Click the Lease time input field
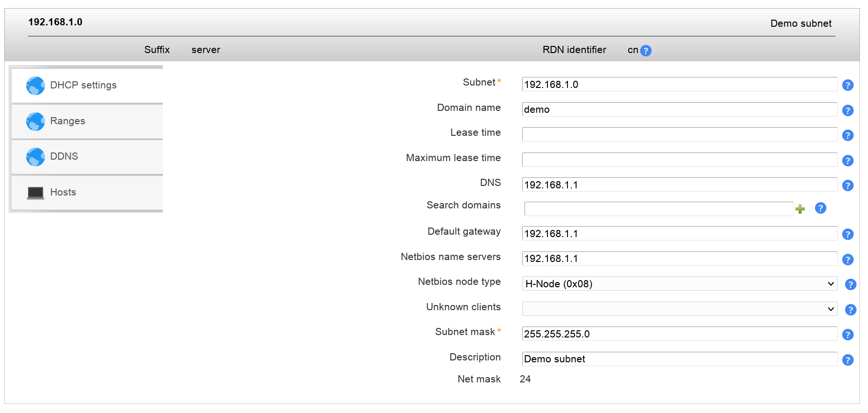Screen dimensions: 868x413 679,134
